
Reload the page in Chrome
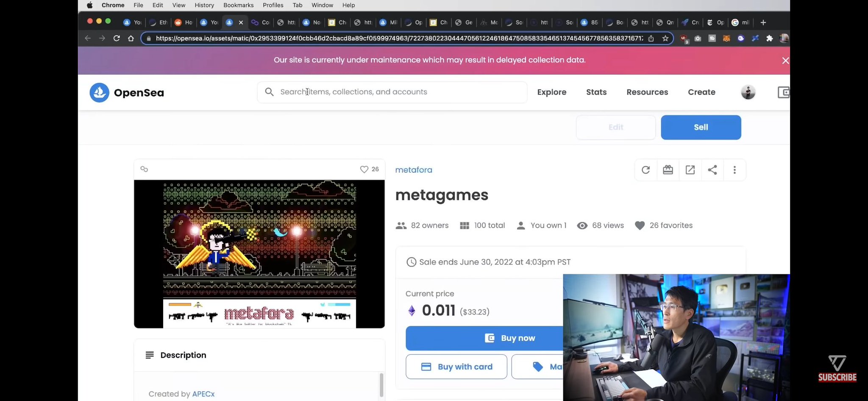tap(117, 38)
